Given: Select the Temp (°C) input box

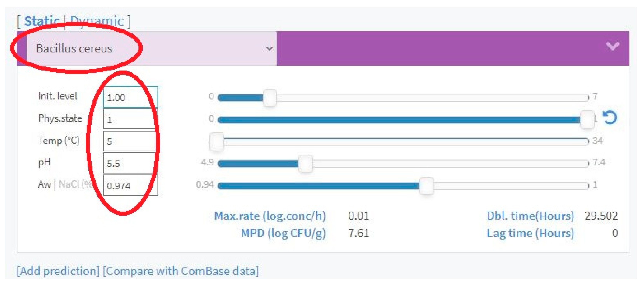Looking at the screenshot, I should pos(130,141).
